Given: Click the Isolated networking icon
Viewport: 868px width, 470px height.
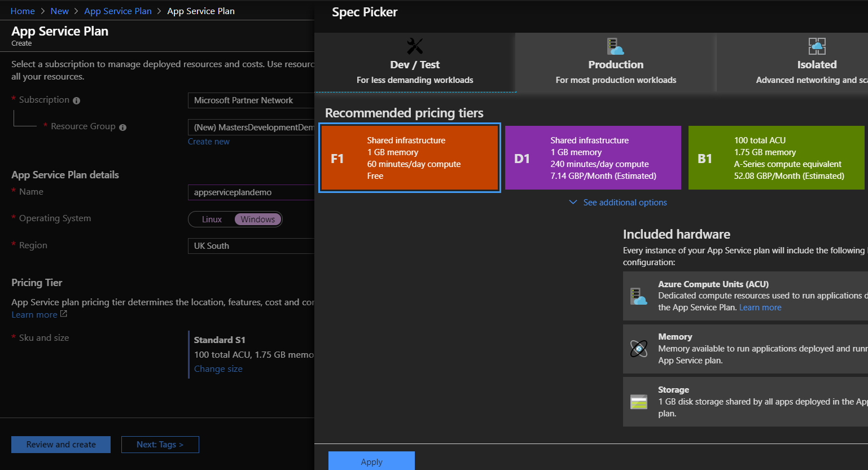Looking at the screenshot, I should pos(817,45).
